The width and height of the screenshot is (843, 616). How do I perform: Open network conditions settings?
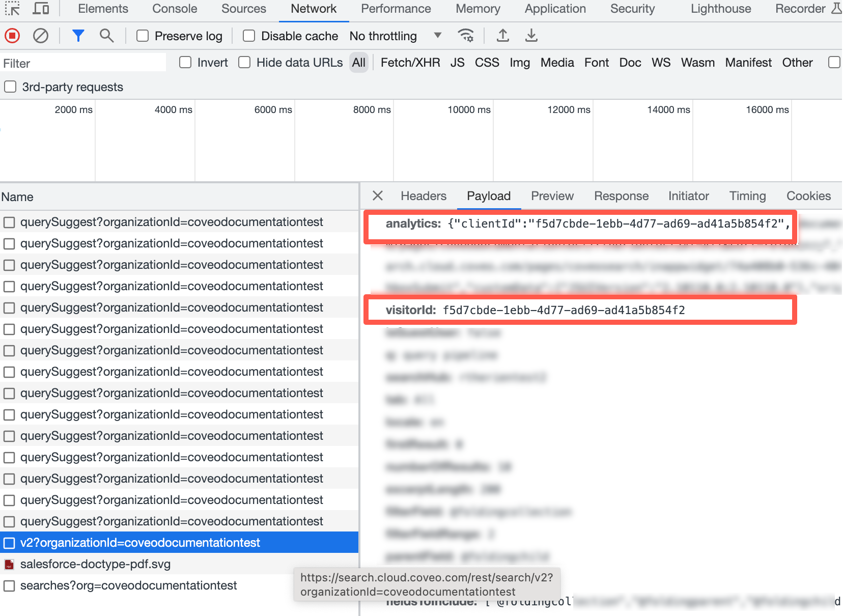click(466, 36)
